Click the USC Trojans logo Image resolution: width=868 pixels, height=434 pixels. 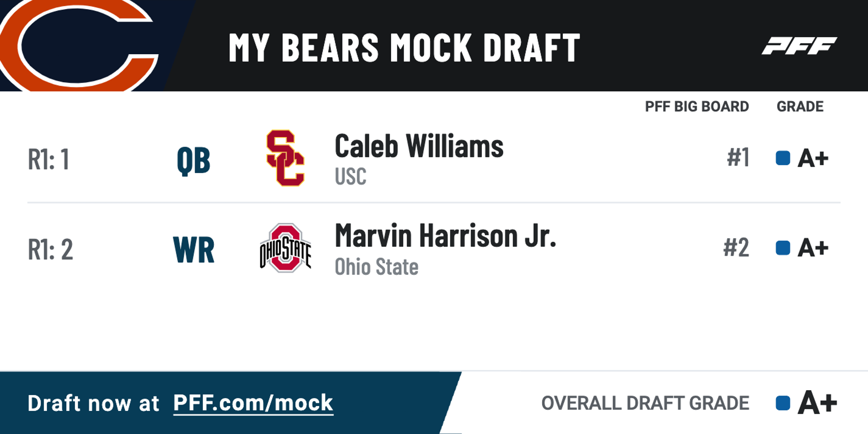click(285, 158)
